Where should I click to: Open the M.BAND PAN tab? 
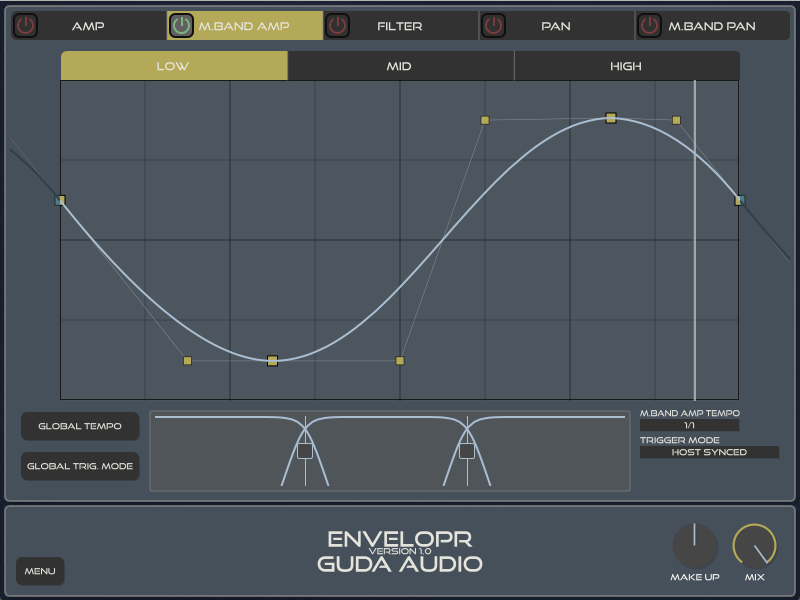pos(711,26)
